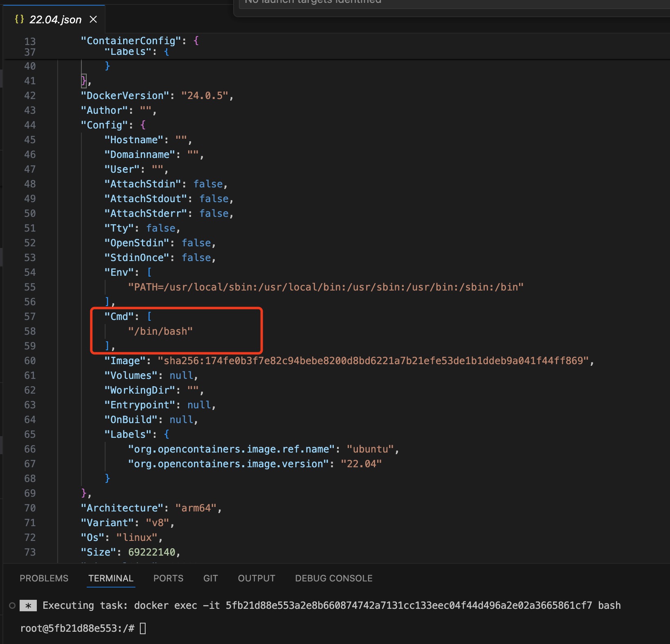Click the sha256 Image hash value

click(373, 361)
